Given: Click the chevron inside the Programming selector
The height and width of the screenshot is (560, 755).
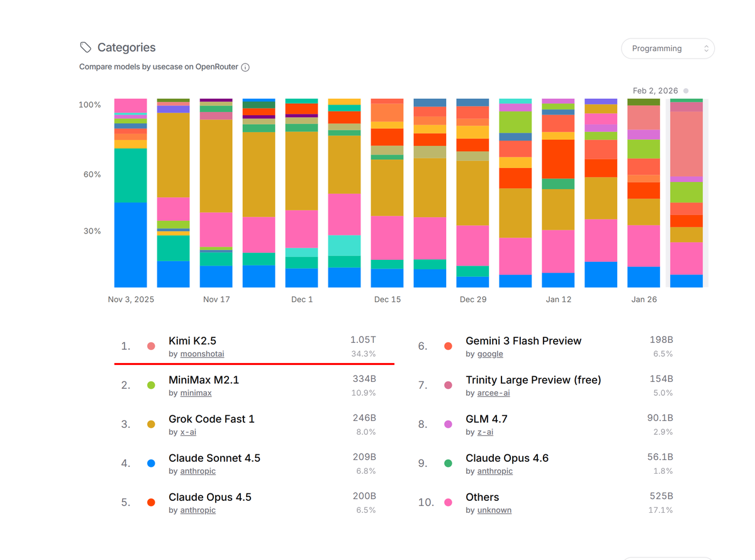Looking at the screenshot, I should coord(705,48).
